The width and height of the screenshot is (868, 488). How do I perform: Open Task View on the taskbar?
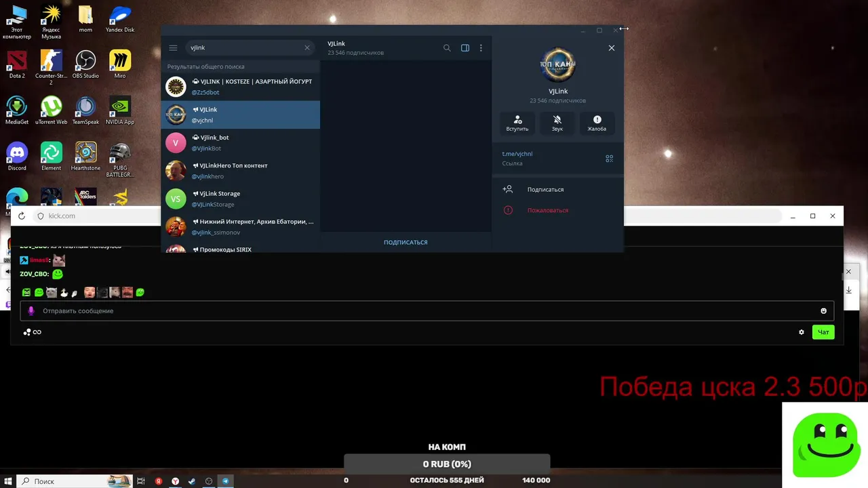pos(141,481)
